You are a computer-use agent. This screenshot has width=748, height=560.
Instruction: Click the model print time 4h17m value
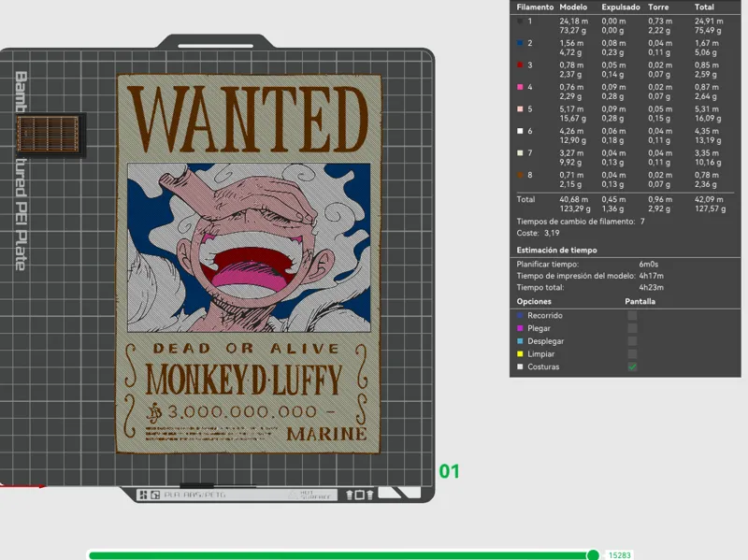tap(651, 276)
